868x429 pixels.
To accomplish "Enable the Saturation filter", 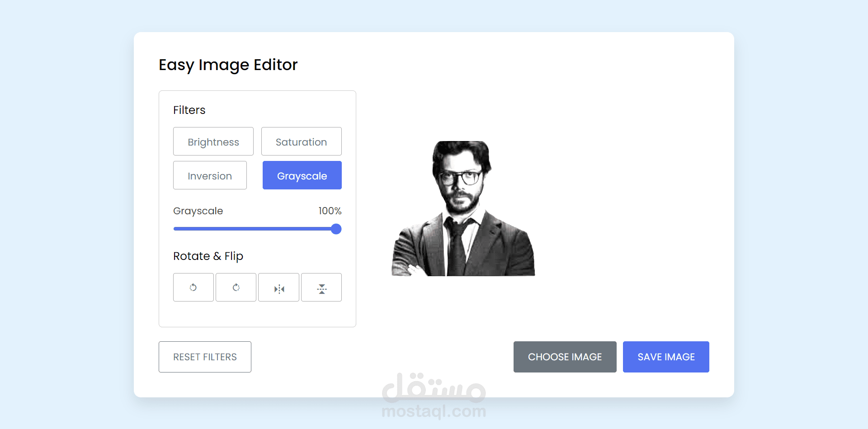I will tap(301, 141).
